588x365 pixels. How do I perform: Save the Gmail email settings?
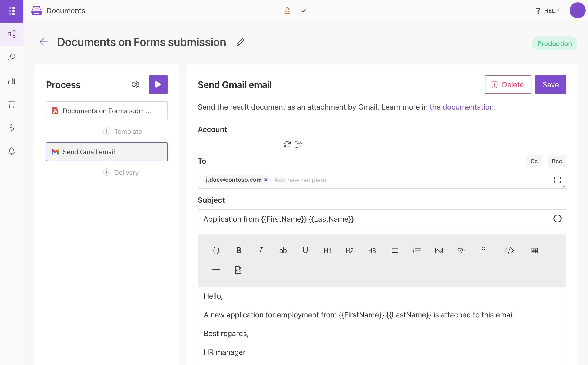(550, 84)
